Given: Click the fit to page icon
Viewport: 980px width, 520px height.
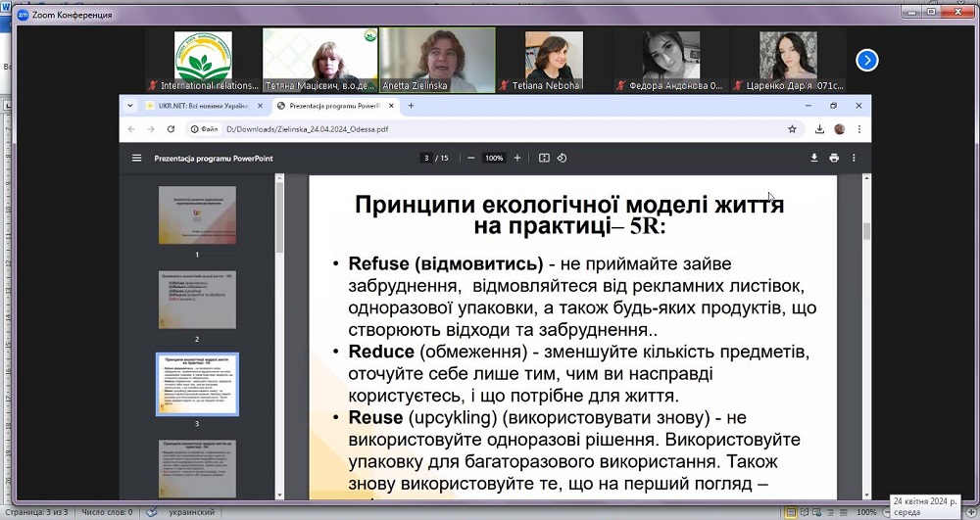Looking at the screenshot, I should click(x=542, y=158).
